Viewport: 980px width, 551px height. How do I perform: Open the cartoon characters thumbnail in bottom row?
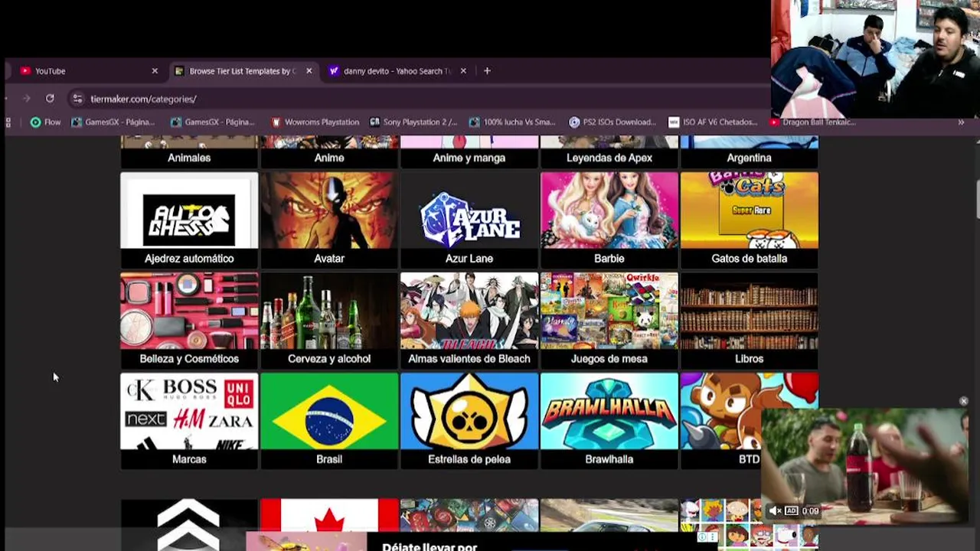(x=750, y=524)
